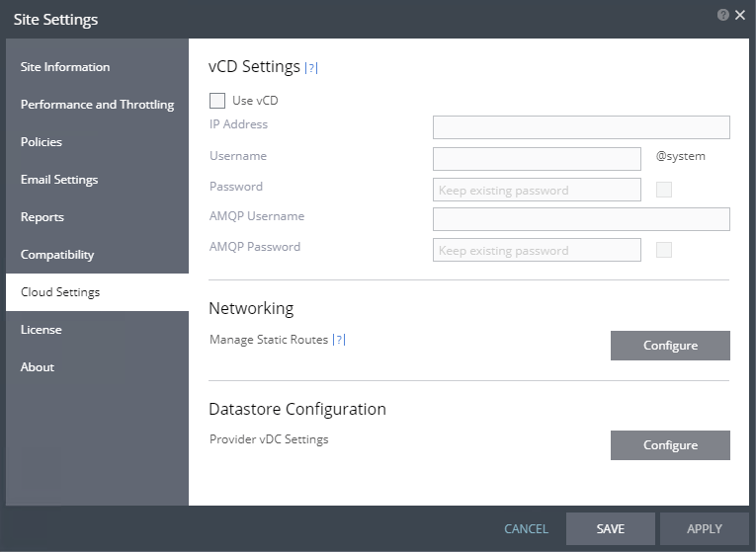Select the Cloud Settings tab
This screenshot has width=756, height=552.
pos(97,292)
